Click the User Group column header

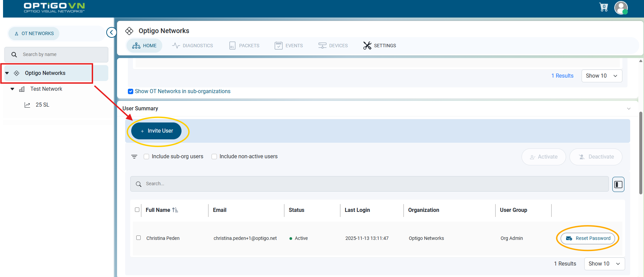click(x=513, y=210)
